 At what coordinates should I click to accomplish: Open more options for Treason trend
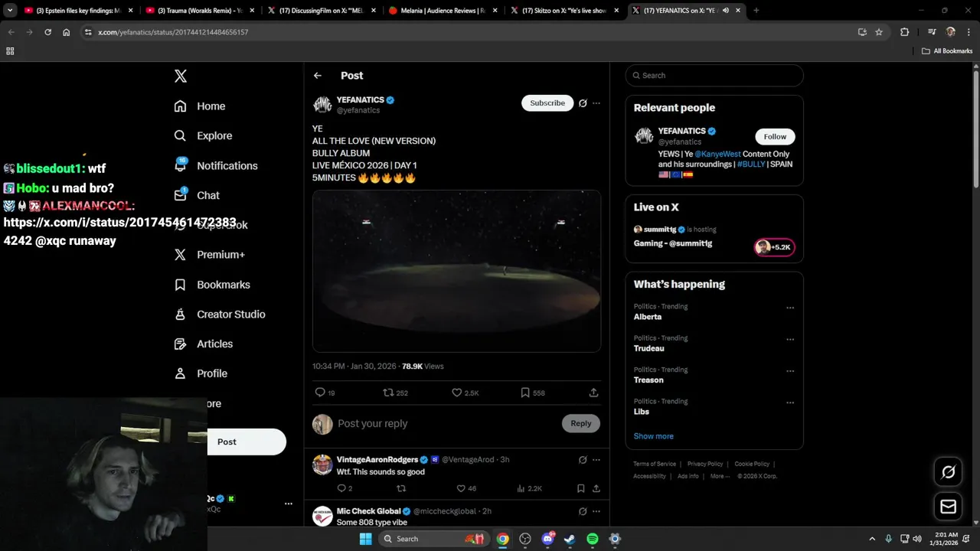[790, 371]
